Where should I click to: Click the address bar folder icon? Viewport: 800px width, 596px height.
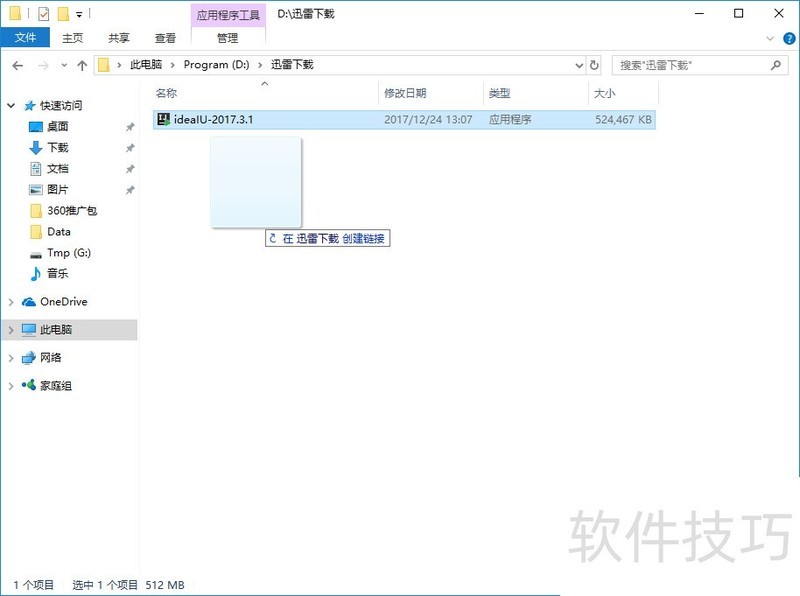click(104, 65)
